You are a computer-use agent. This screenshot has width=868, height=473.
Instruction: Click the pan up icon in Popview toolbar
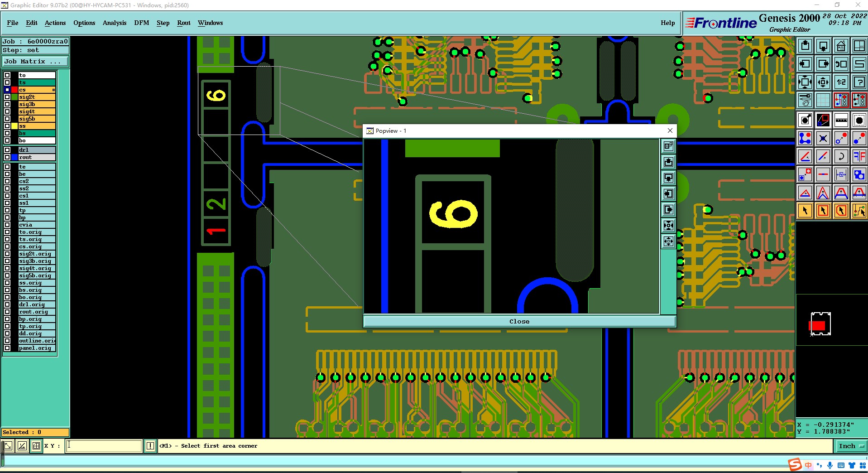(668, 162)
